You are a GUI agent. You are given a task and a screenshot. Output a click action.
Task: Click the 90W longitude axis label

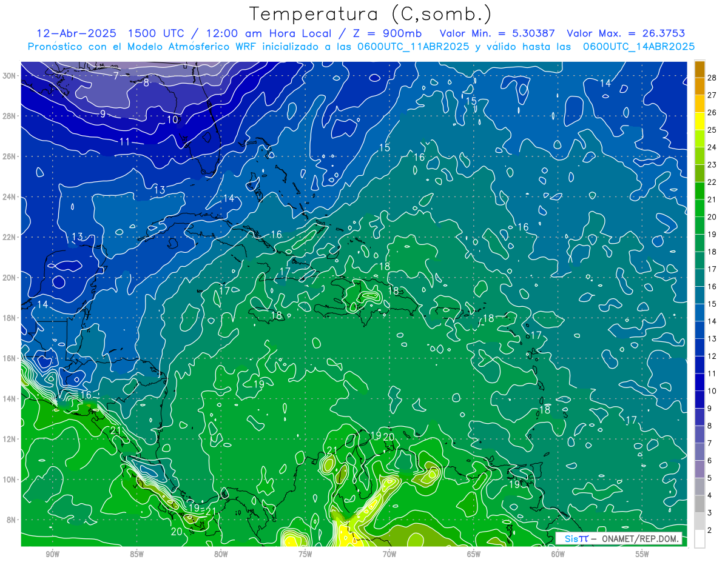(52, 554)
